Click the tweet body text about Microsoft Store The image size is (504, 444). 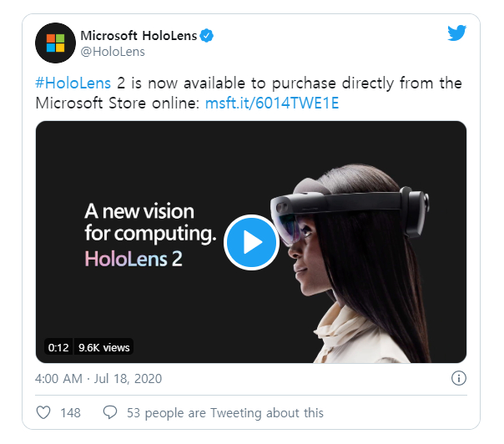tap(249, 93)
